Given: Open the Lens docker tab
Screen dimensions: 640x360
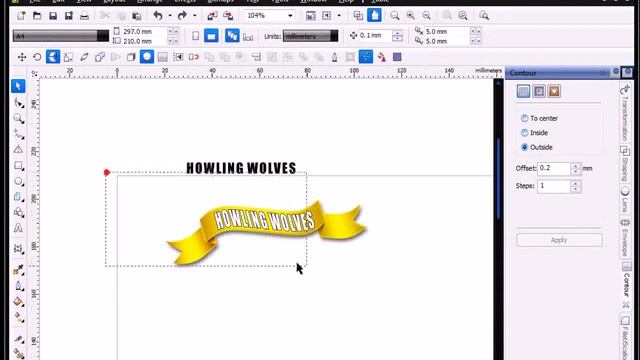Looking at the screenshot, I should pos(625,200).
